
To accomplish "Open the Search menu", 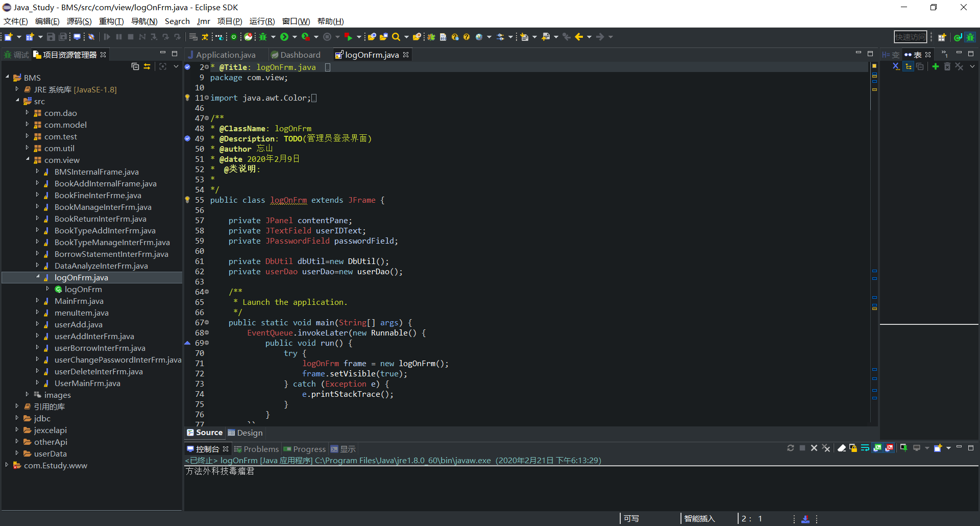I will (x=177, y=21).
